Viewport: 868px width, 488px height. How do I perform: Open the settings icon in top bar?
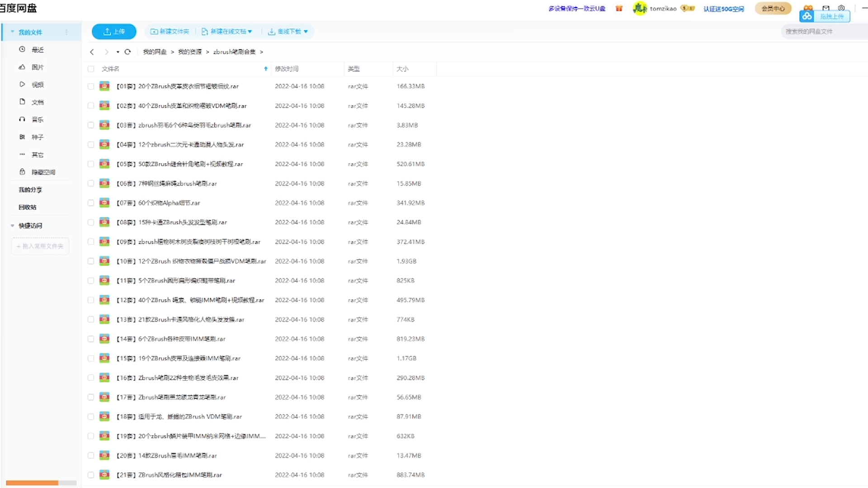point(841,8)
